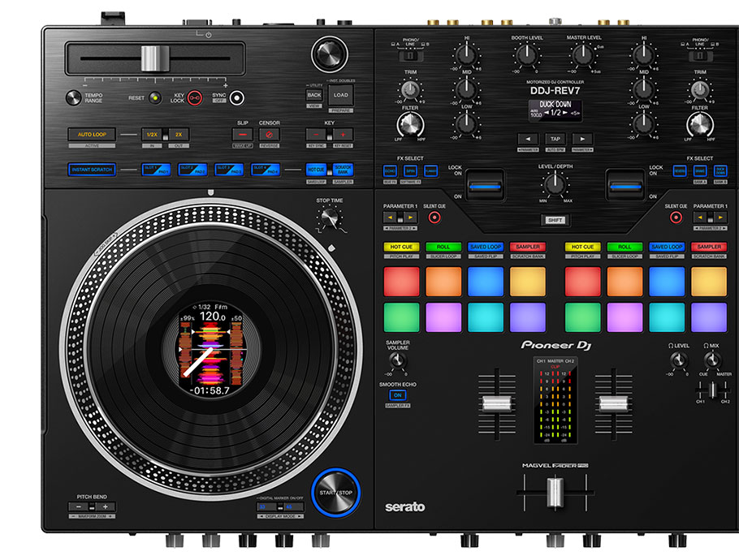This screenshot has height=560, width=739.
Task: Flip the left channel Phono/Line switch
Action: point(410,56)
